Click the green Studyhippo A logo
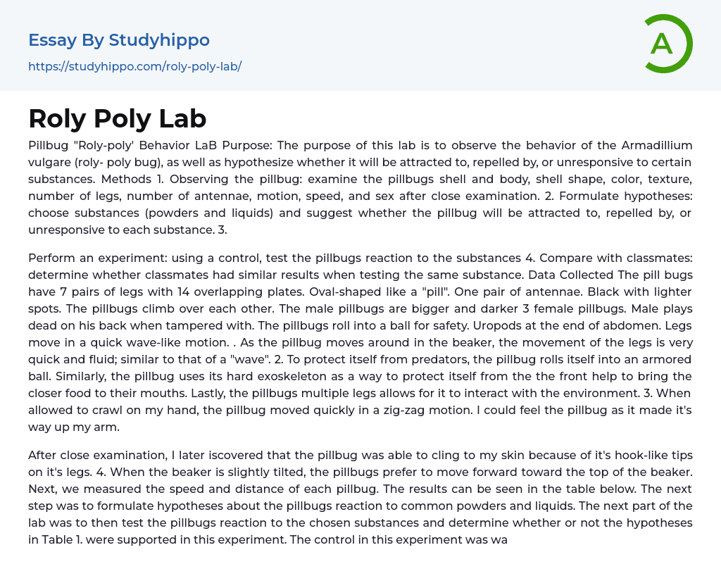721x588 pixels. [x=667, y=44]
